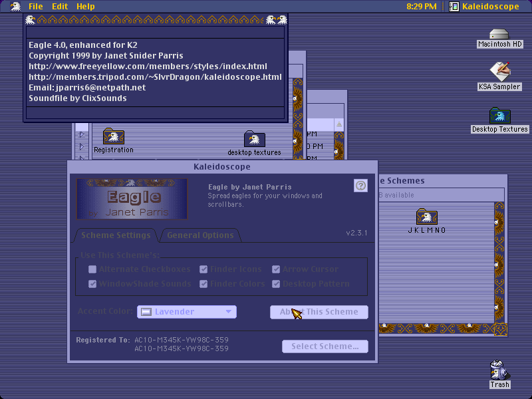
Task: Click the question mark help icon in Kaleidoscope
Action: point(360,186)
